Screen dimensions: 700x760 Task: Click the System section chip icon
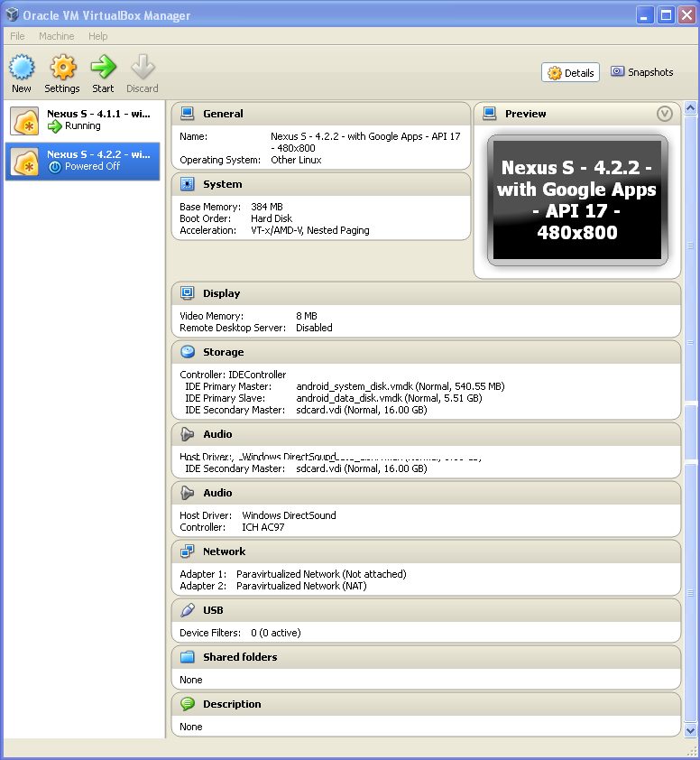188,184
